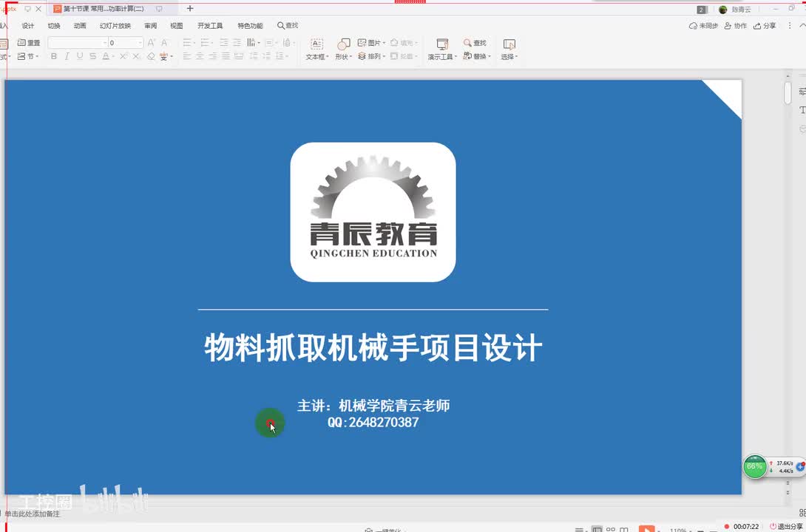Viewport: 806px width, 532px height.
Task: Click the 陈青云 user account avatar
Action: coord(722,10)
